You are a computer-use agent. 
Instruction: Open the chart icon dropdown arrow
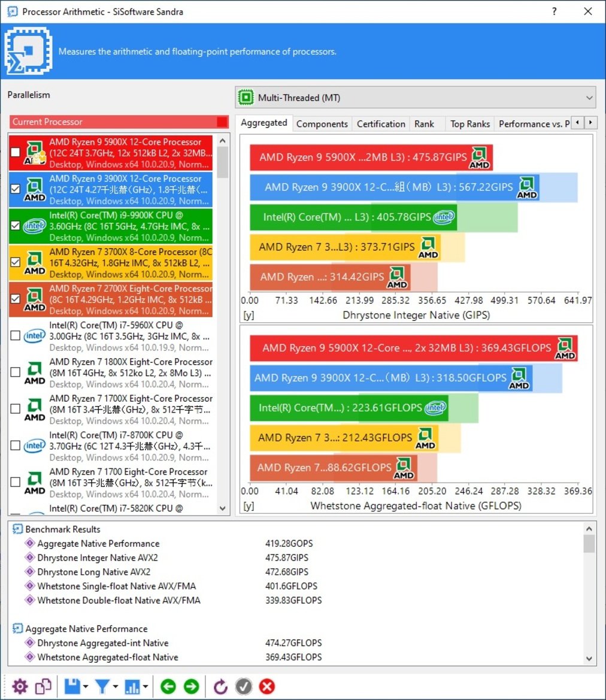pyautogui.click(x=146, y=687)
